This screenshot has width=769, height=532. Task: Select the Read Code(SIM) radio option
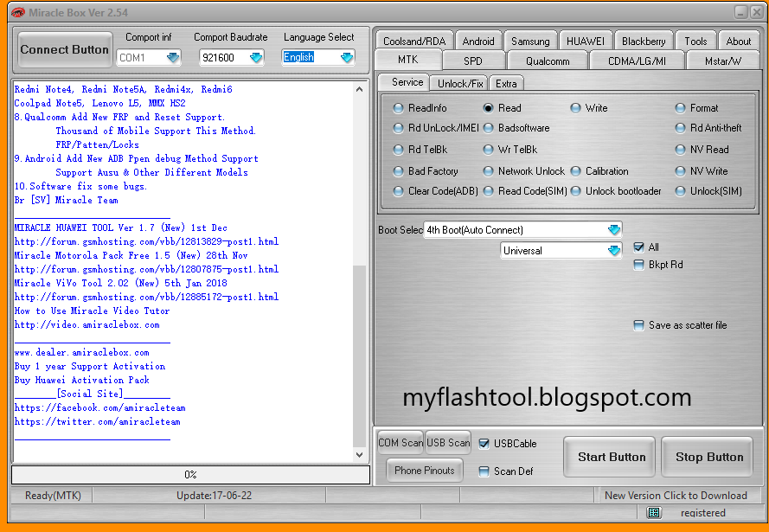[x=525, y=191]
